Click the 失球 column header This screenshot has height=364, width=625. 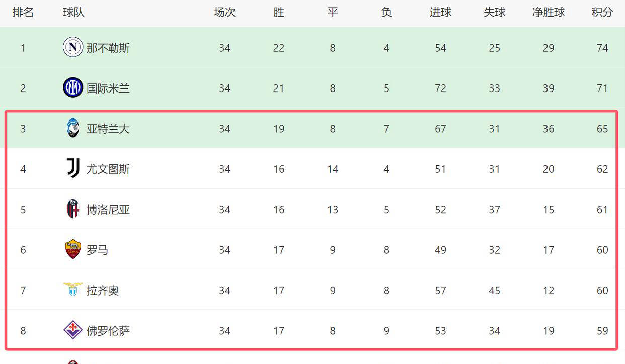pos(494,12)
